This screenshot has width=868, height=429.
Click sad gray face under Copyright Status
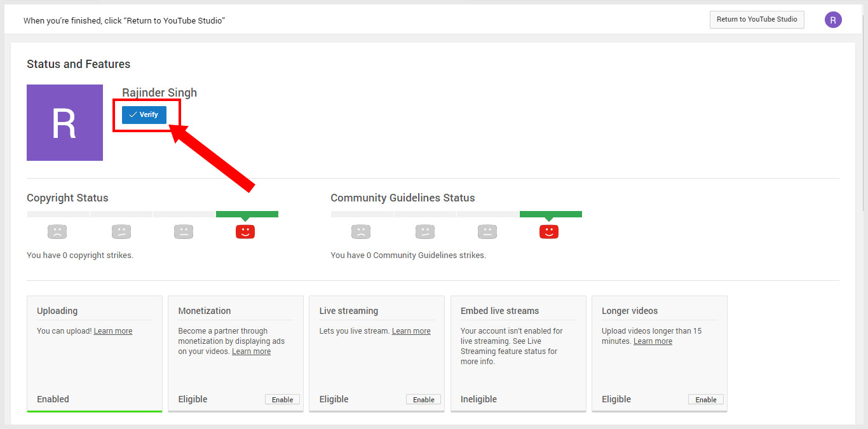(57, 232)
